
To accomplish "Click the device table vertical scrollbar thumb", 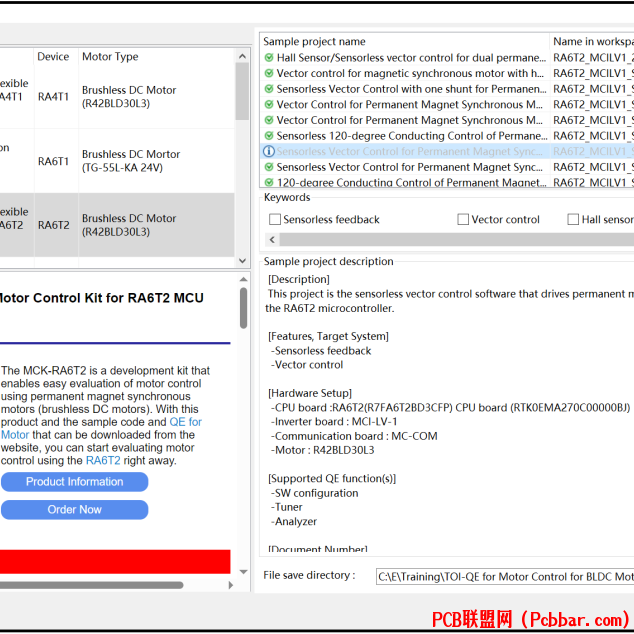I will tap(243, 91).
